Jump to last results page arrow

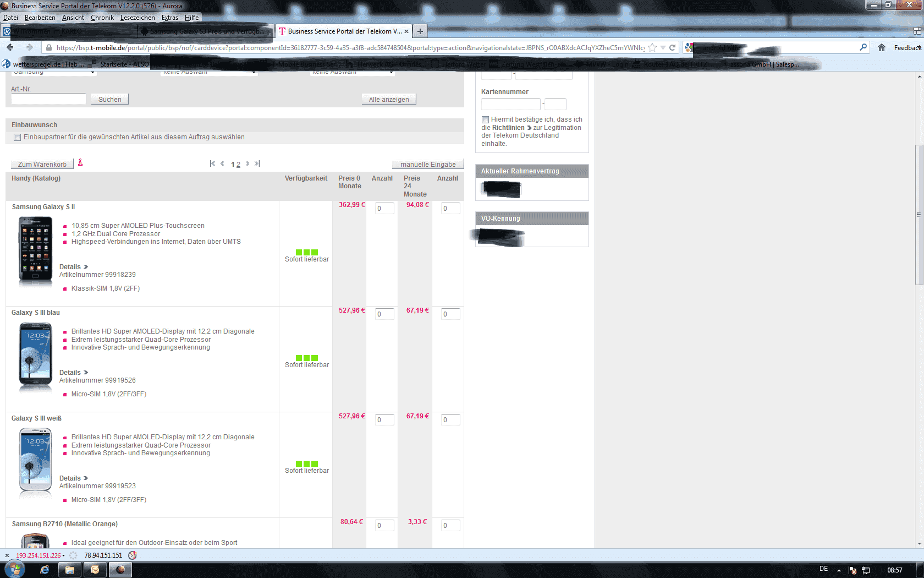pyautogui.click(x=257, y=163)
